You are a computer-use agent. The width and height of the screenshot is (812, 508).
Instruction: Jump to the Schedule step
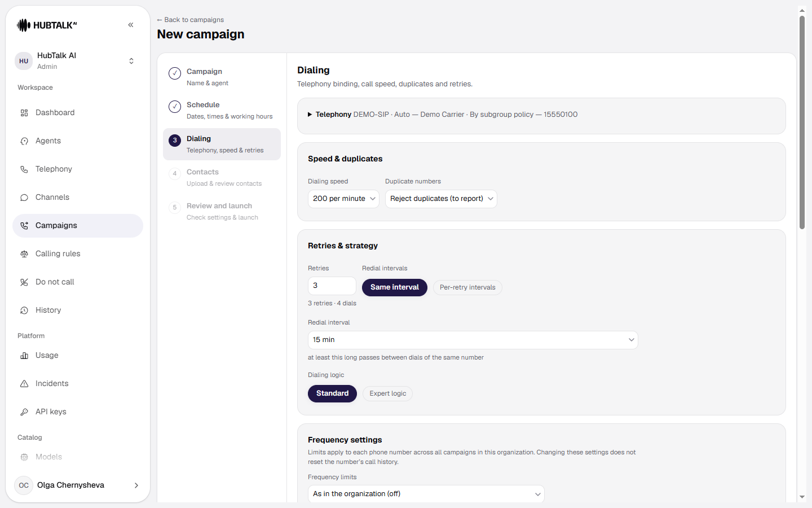pos(222,110)
